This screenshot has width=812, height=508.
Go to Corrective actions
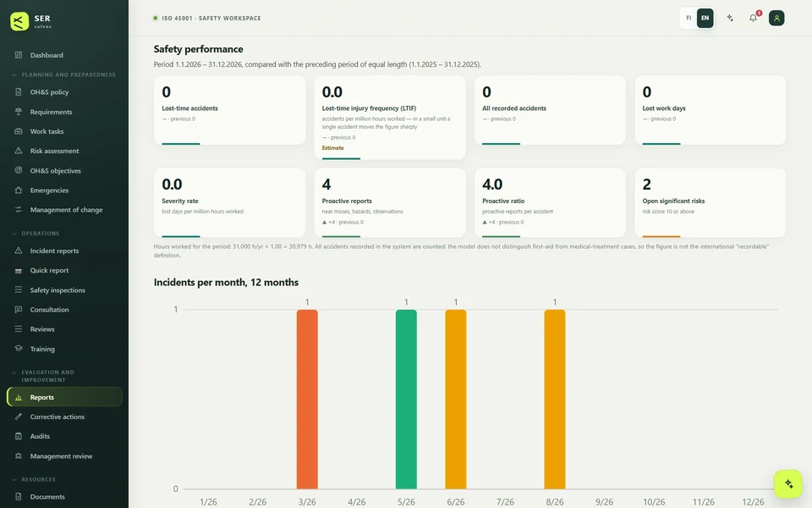pyautogui.click(x=64, y=417)
